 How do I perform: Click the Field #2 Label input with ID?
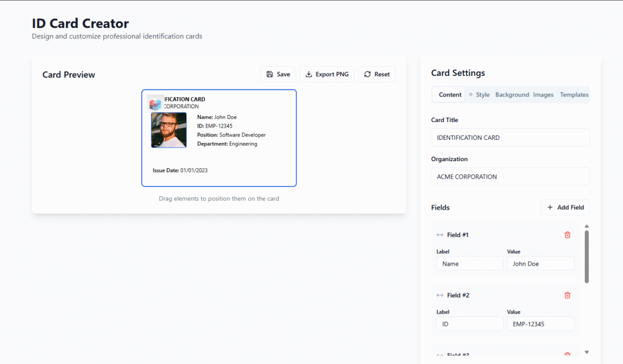(x=470, y=324)
